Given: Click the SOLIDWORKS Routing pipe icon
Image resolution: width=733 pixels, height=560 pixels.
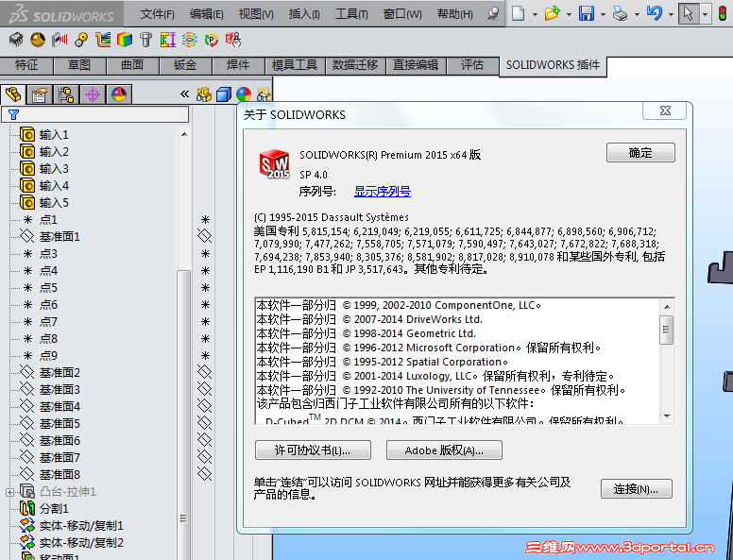Looking at the screenshot, I should pos(103,40).
